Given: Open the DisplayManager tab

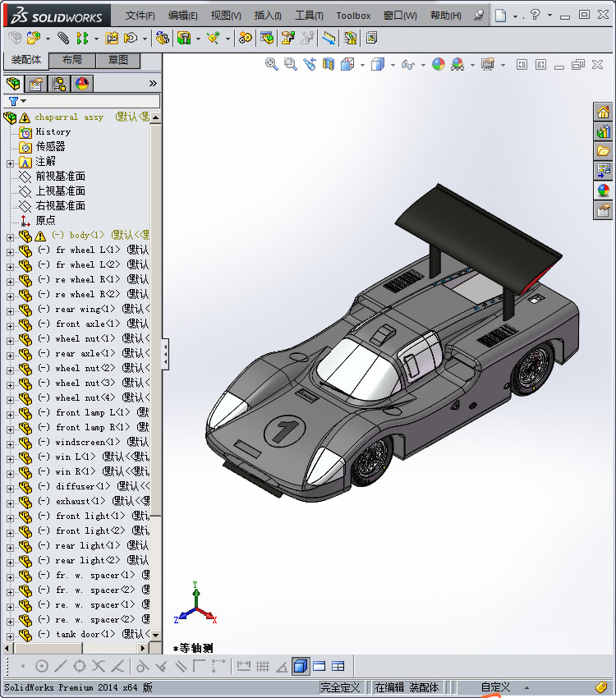Looking at the screenshot, I should click(82, 84).
